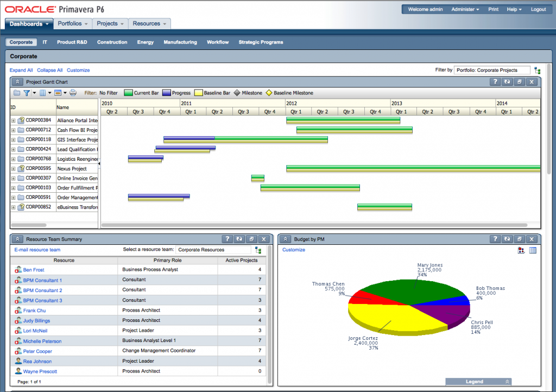
Task: Click the chart view icon in Budget by PM
Action: coord(521,250)
